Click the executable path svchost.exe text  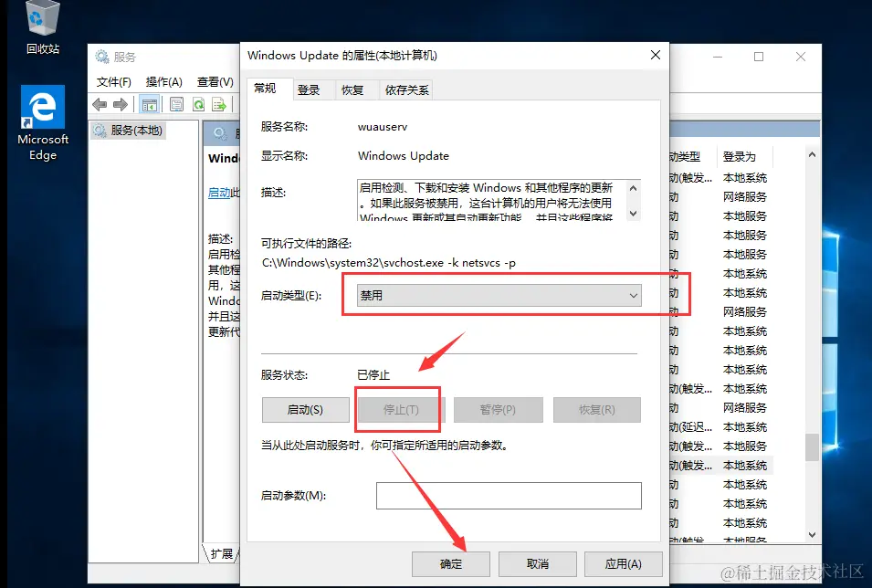[388, 263]
